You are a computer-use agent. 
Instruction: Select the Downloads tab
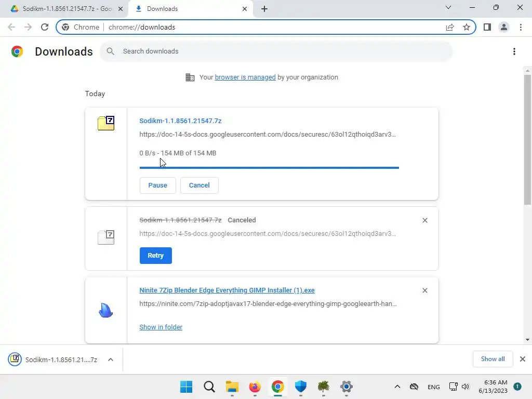[191, 9]
